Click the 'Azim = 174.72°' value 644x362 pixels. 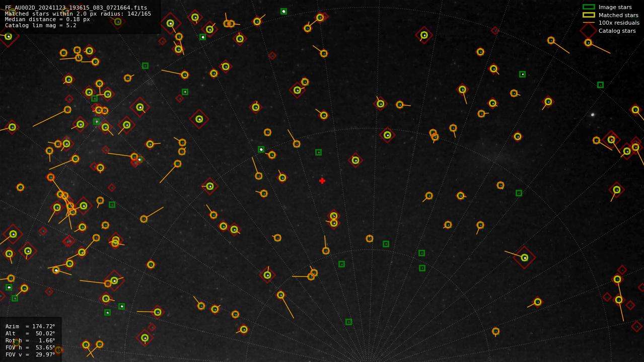[x=30, y=326]
